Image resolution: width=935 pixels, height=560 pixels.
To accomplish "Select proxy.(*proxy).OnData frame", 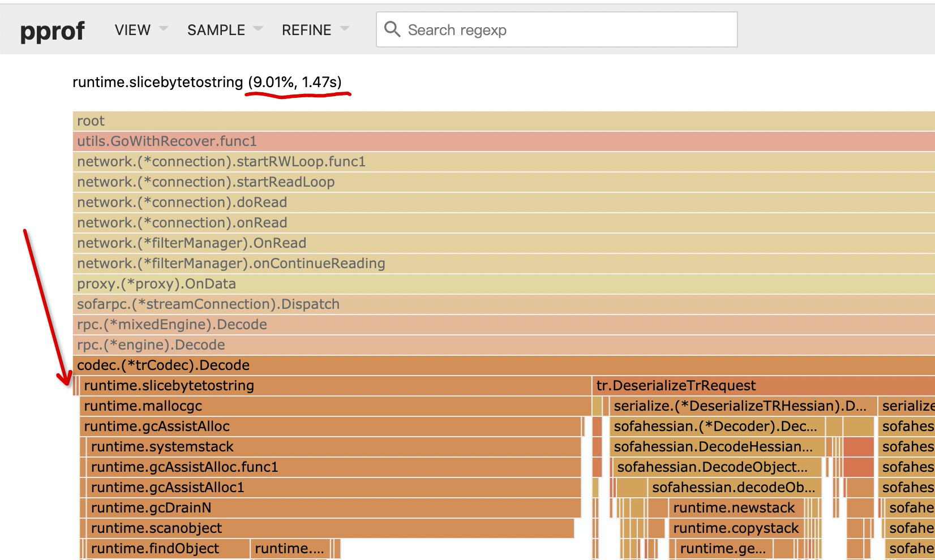I will (x=504, y=284).
